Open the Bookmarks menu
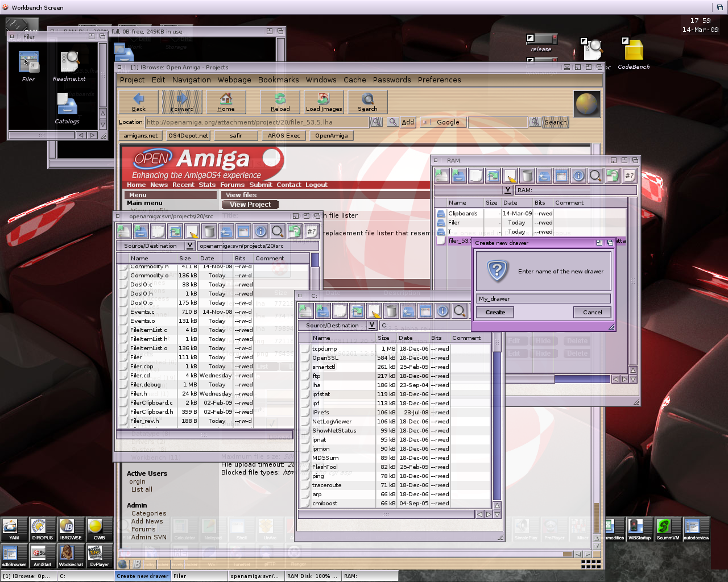Viewport: 728px width, 582px height. coord(279,80)
